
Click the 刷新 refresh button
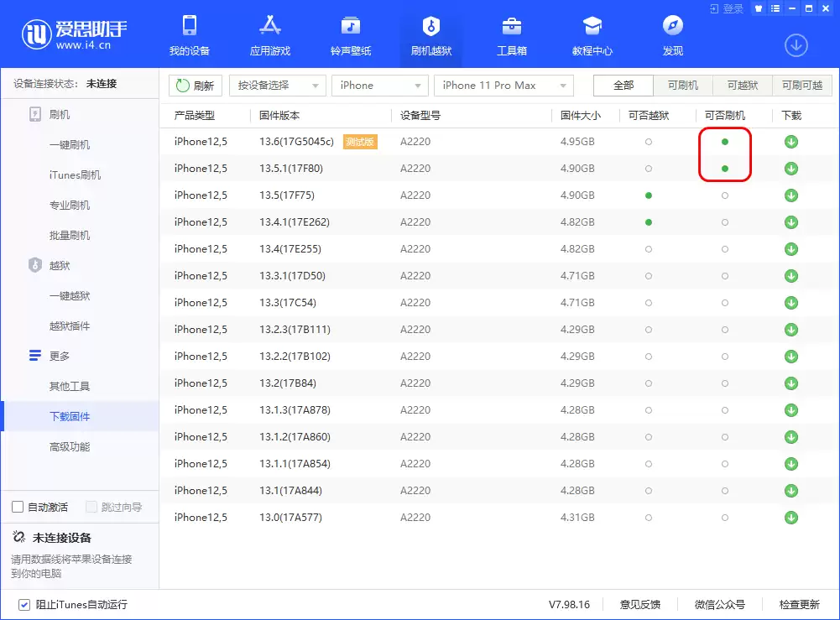click(195, 86)
